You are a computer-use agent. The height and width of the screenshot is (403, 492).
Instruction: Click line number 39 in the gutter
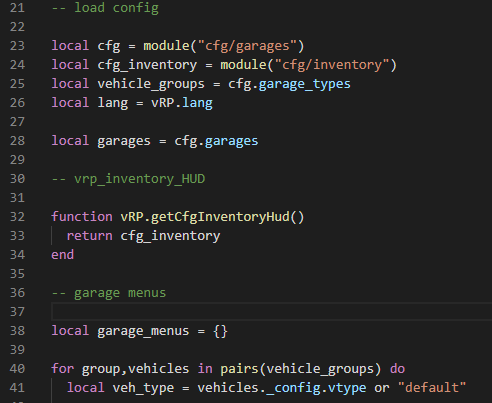(17, 350)
